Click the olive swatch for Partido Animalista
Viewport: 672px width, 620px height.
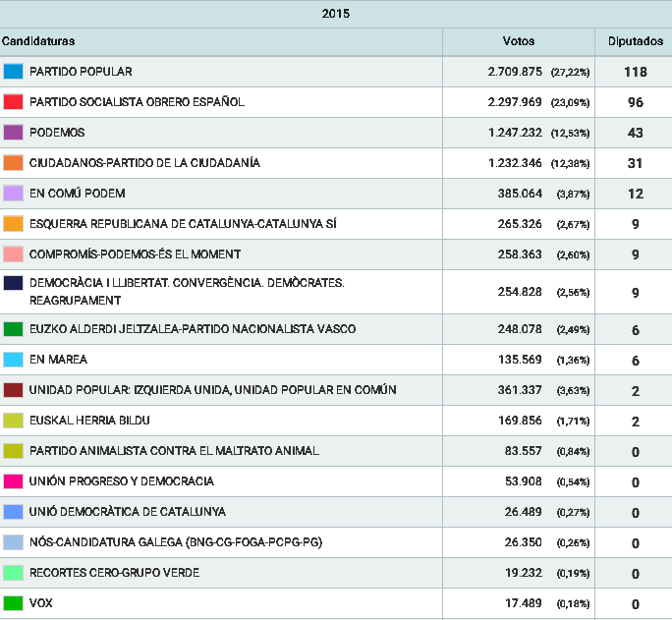13,451
